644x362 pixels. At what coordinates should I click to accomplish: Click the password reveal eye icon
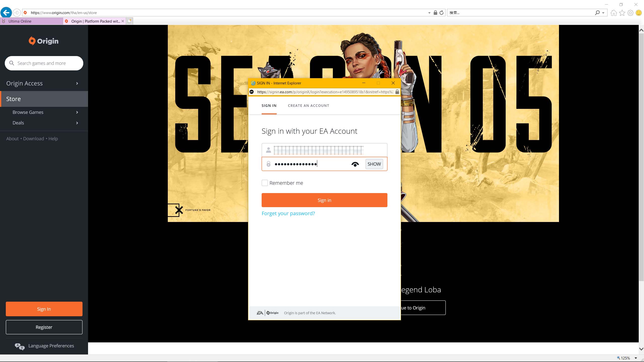click(355, 164)
